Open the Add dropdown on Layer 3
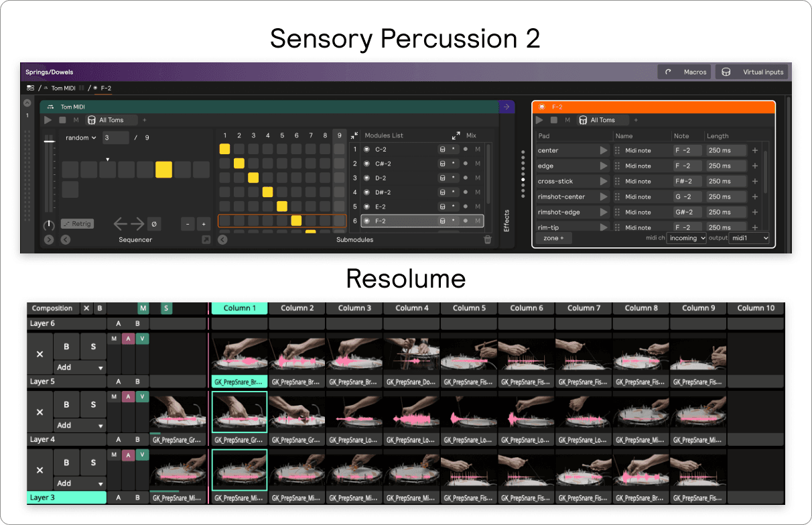812x525 pixels. coord(80,483)
